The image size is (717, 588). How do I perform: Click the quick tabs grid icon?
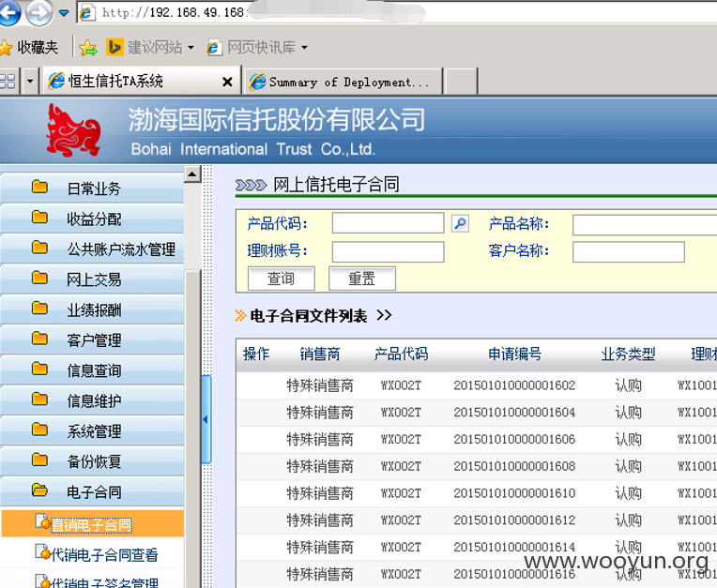8,82
